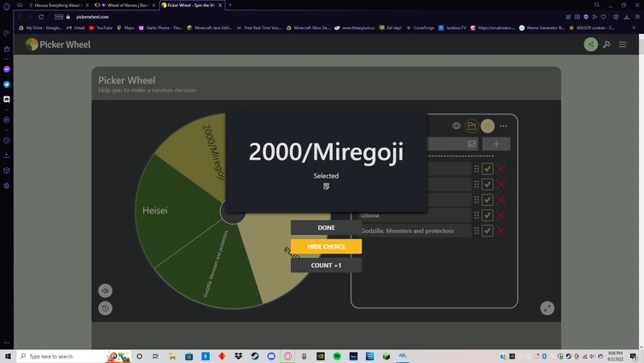Viewport: 644px width, 363px height.
Task: Click the heart bookmark icon in toolbar
Action: (x=603, y=17)
